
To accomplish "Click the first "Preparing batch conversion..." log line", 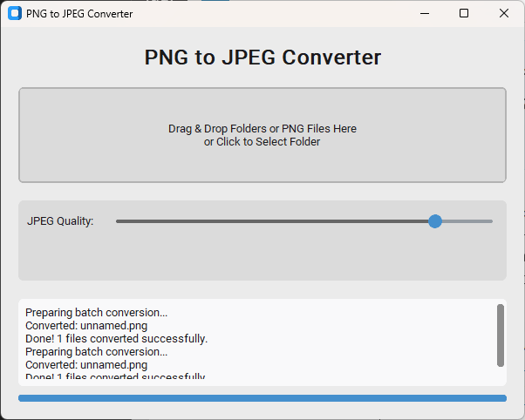I will pos(96,312).
